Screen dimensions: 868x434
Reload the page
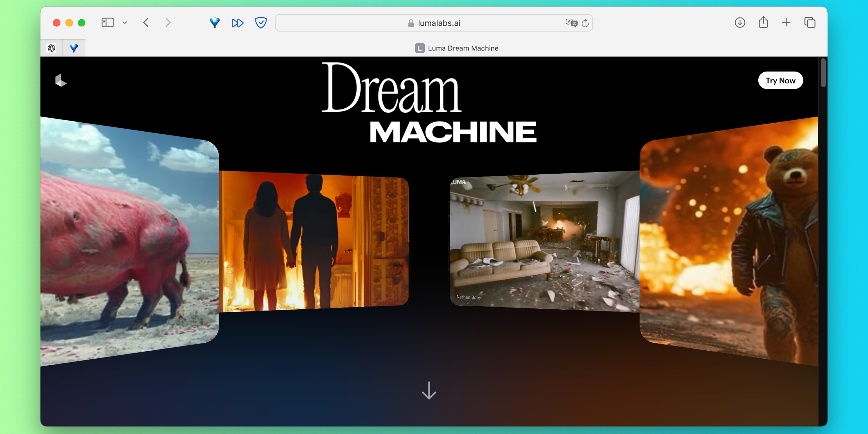[x=585, y=23]
